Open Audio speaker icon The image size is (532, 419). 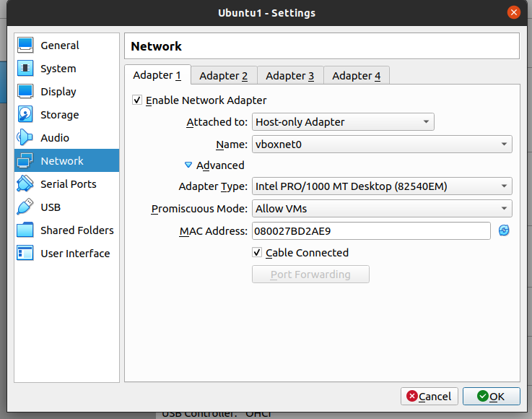coord(26,138)
